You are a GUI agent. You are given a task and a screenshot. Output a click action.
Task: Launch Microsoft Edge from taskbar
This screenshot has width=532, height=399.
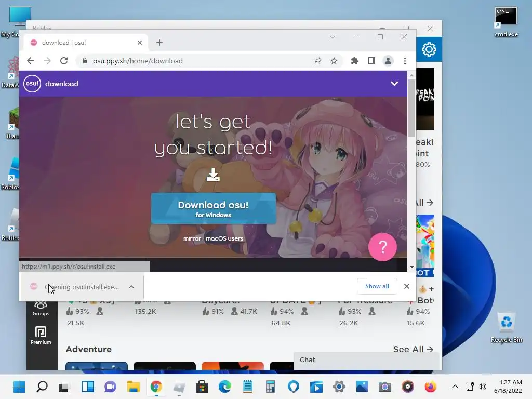pyautogui.click(x=224, y=387)
